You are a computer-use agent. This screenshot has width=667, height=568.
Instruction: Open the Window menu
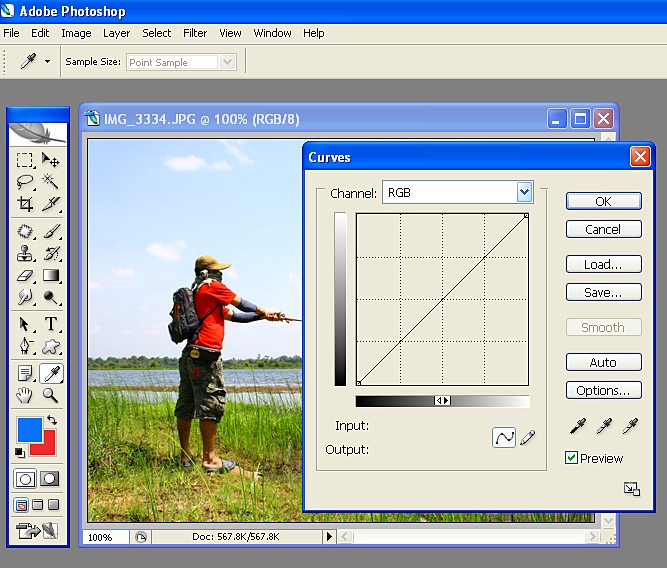point(272,33)
